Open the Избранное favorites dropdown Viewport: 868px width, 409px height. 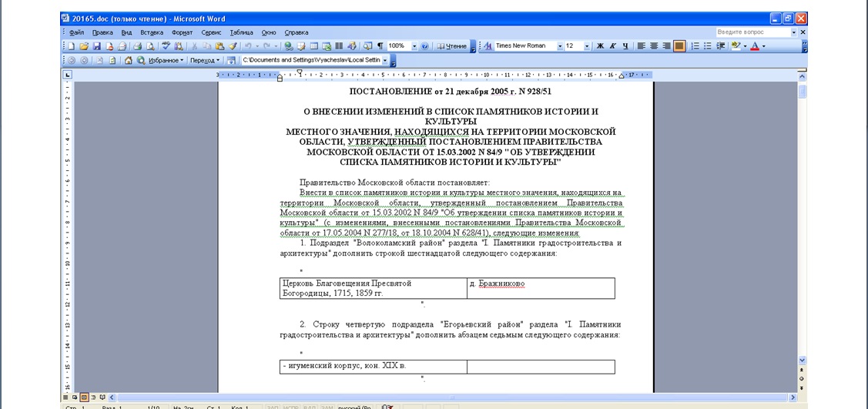(166, 60)
